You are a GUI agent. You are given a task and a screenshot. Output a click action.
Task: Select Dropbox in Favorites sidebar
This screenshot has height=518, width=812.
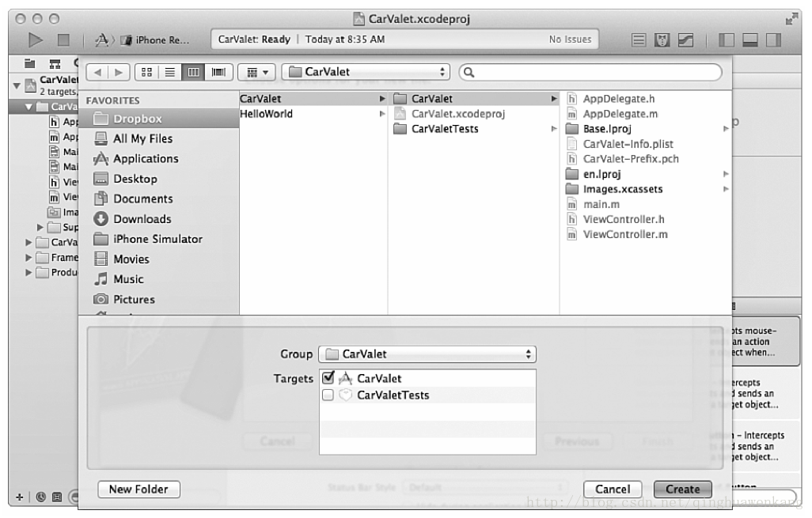(x=159, y=119)
